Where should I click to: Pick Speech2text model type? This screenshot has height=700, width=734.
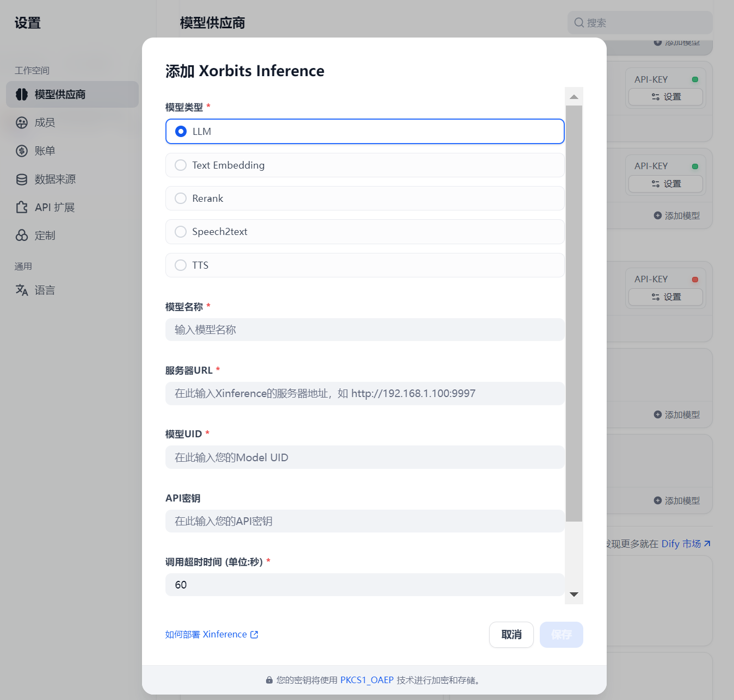(365, 232)
